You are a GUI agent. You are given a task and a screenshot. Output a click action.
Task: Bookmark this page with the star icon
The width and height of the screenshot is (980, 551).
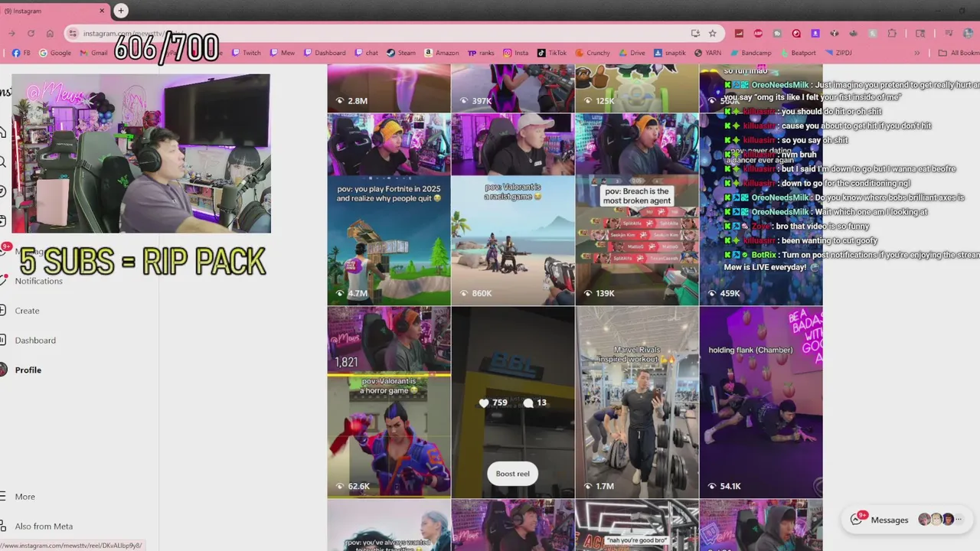point(713,33)
